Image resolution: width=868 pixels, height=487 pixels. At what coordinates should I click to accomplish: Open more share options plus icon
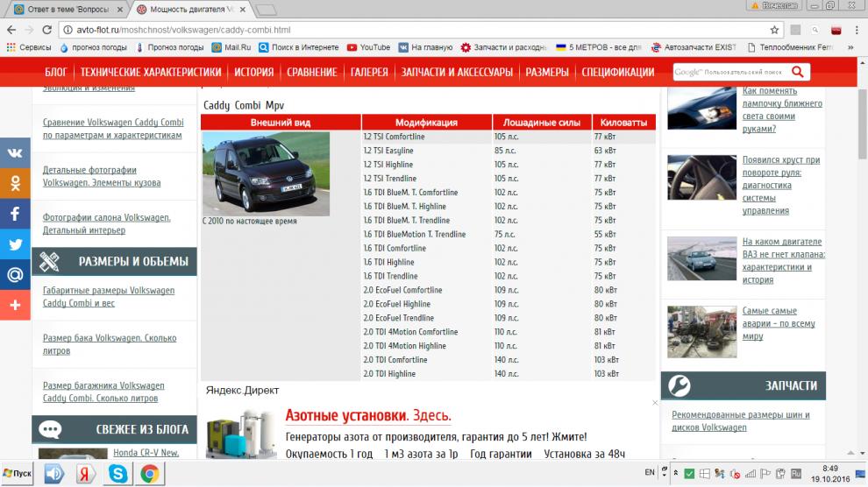pyautogui.click(x=15, y=305)
